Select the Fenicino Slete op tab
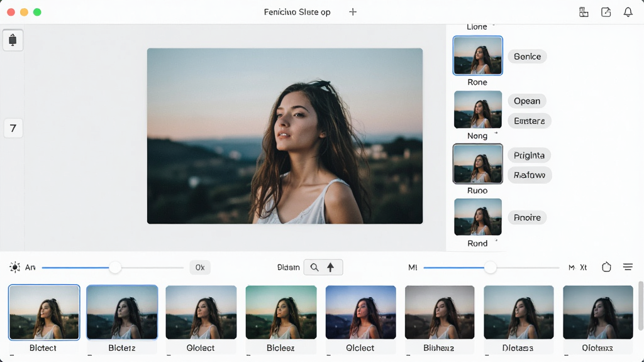This screenshot has width=644, height=362. (297, 12)
